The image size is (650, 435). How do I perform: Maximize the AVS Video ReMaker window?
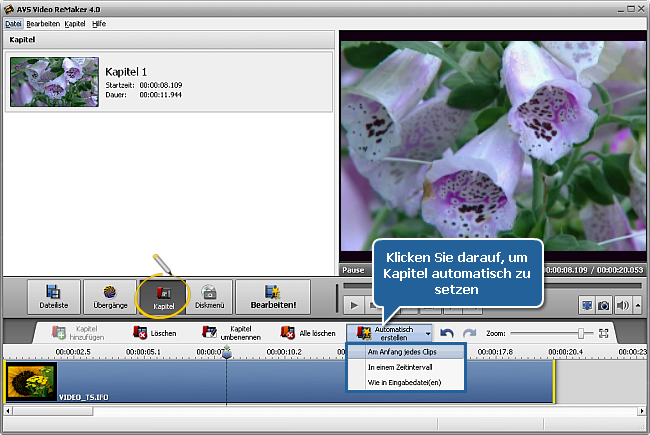pos(631,9)
